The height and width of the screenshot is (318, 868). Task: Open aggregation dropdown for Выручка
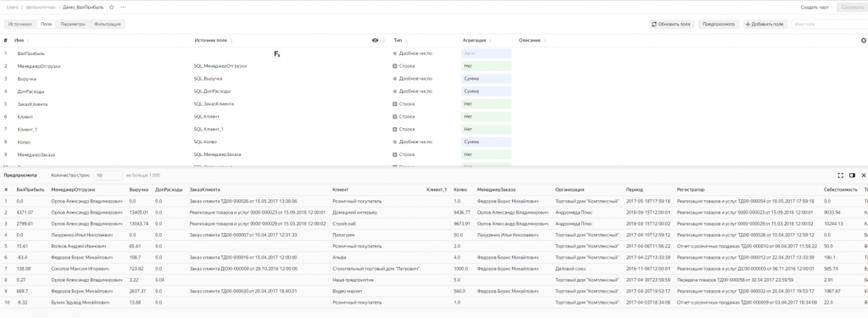tap(486, 79)
